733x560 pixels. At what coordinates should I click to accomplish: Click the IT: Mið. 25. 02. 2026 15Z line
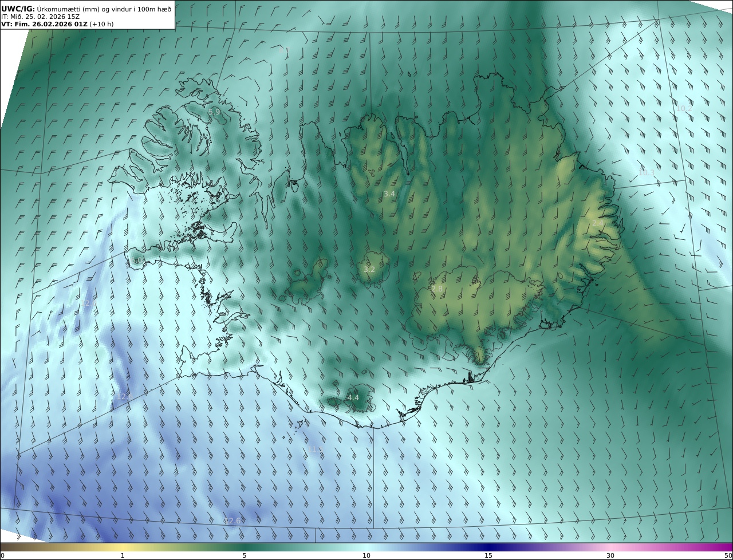(x=41, y=17)
